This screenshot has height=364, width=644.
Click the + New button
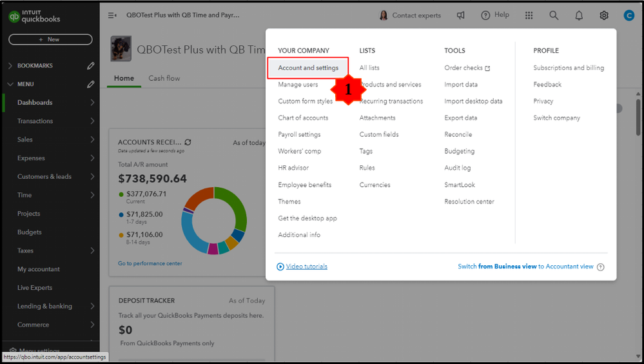pyautogui.click(x=50, y=39)
